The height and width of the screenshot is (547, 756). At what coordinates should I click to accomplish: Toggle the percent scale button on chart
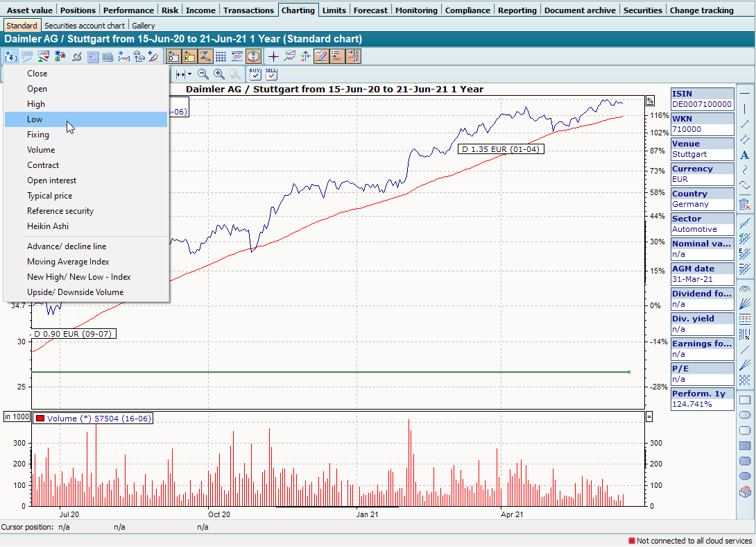coord(650,101)
